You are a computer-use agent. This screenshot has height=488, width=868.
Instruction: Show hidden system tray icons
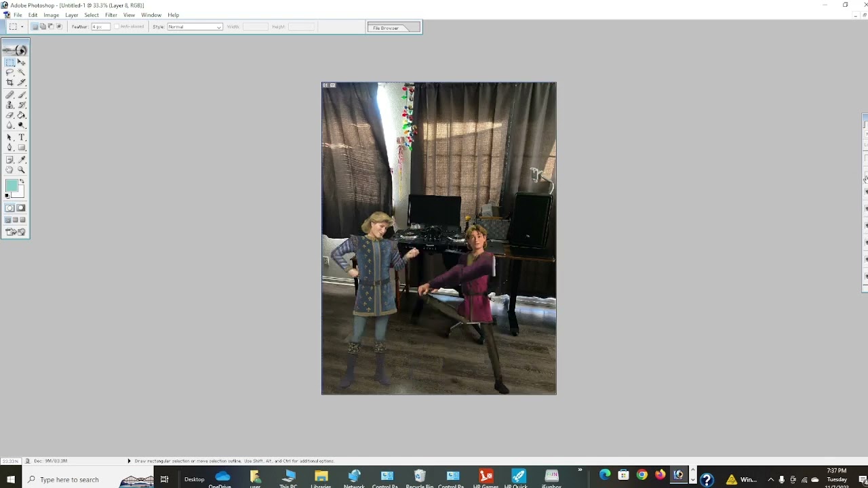[x=770, y=479]
